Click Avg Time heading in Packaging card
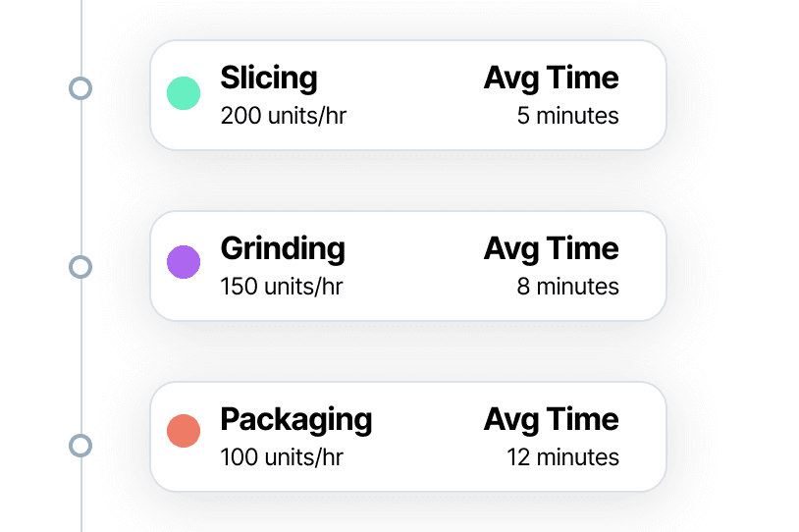799x532 pixels. (552, 420)
